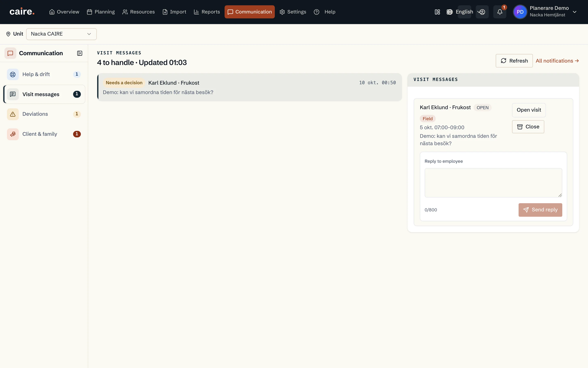The width and height of the screenshot is (588, 368).
Task: Click the Help & drift count badge
Action: coord(77,74)
